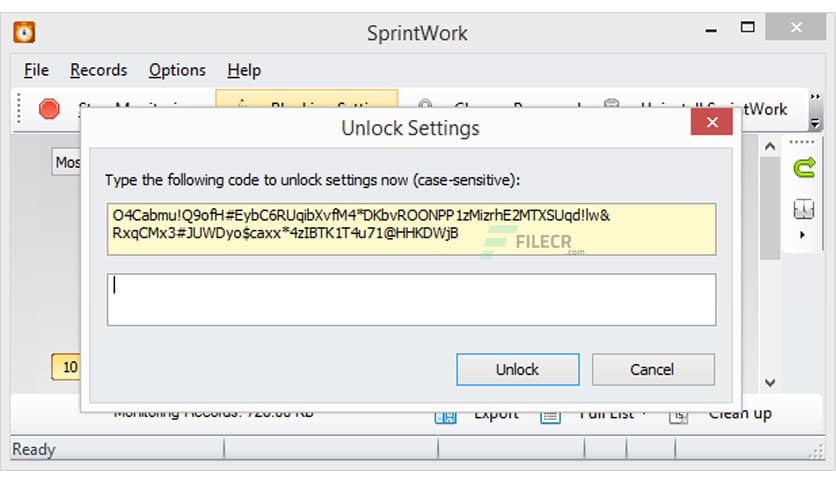Click the Ready status bar text
The image size is (836, 484).
click(x=34, y=449)
